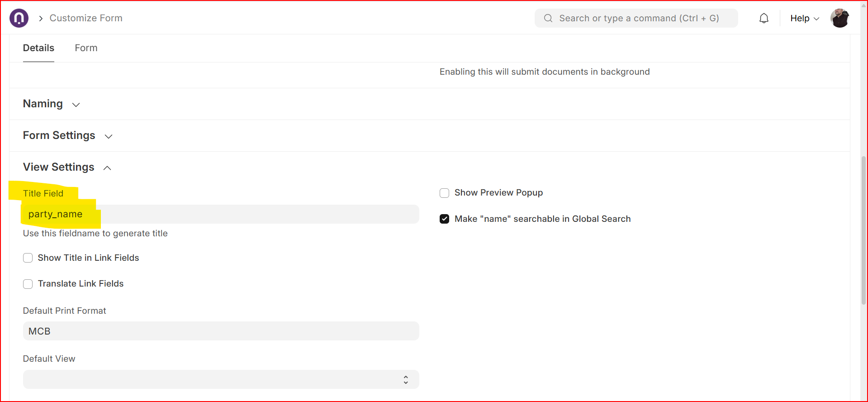Click the Customize Form breadcrumb link
Screen dimensions: 868x402
[x=86, y=18]
